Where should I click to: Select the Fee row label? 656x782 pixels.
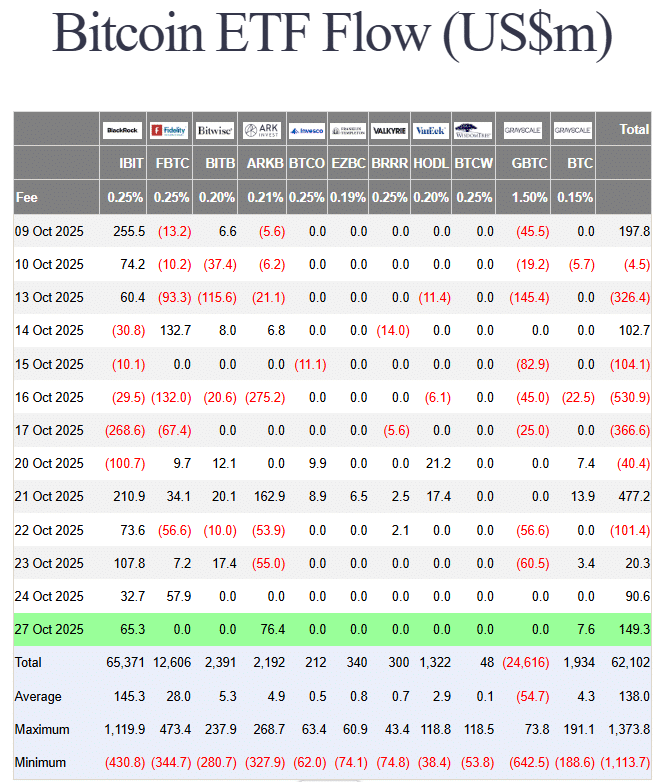[27, 197]
